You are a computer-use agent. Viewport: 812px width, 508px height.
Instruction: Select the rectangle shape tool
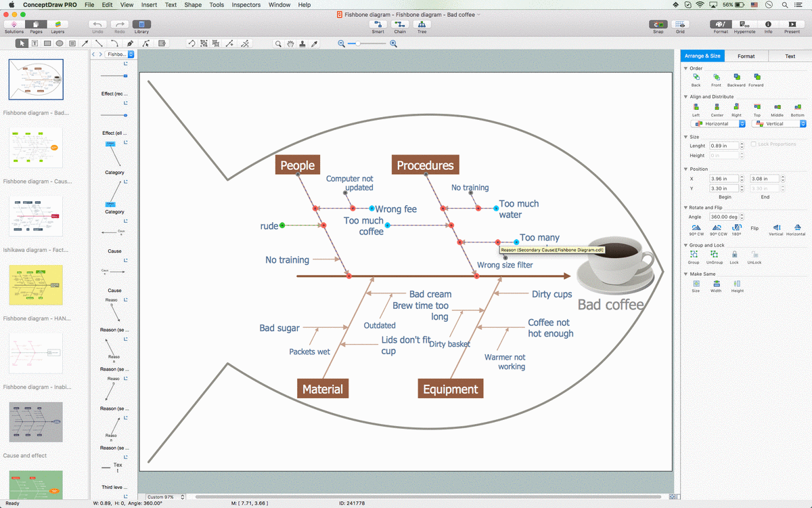coord(47,43)
